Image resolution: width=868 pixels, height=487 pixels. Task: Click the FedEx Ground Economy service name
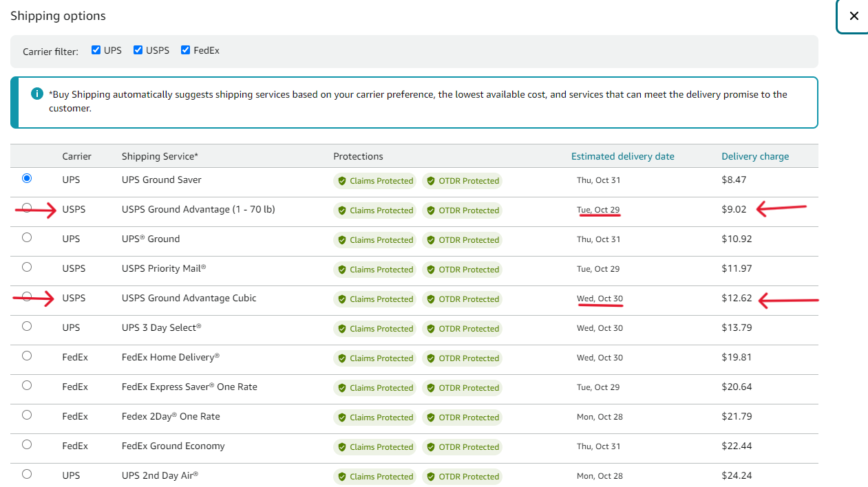tap(173, 446)
